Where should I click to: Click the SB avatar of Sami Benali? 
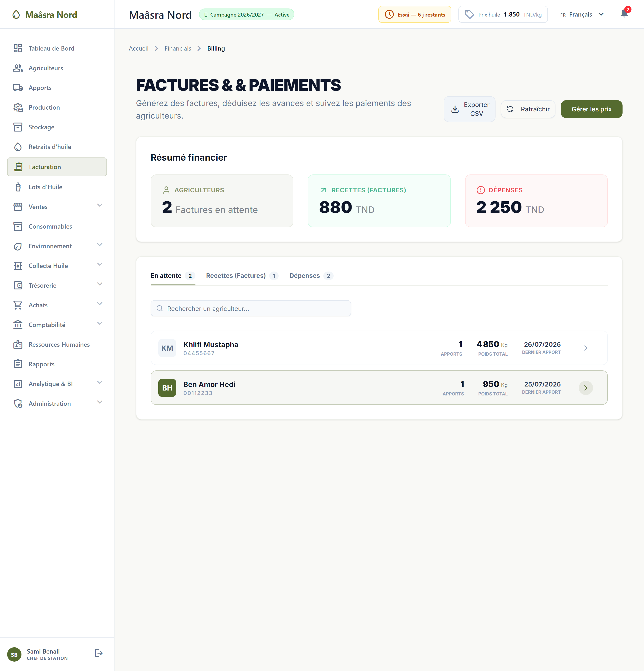(x=14, y=655)
